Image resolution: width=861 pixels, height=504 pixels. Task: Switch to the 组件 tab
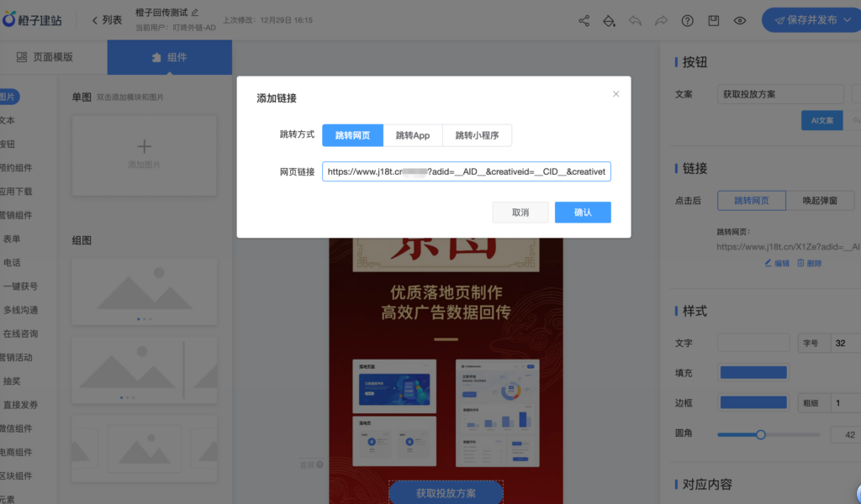coord(169,57)
